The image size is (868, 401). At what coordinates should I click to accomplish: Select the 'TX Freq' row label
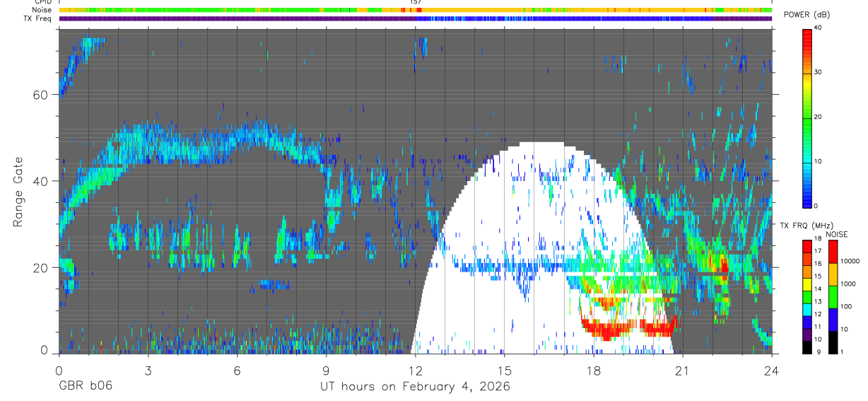pyautogui.click(x=38, y=18)
